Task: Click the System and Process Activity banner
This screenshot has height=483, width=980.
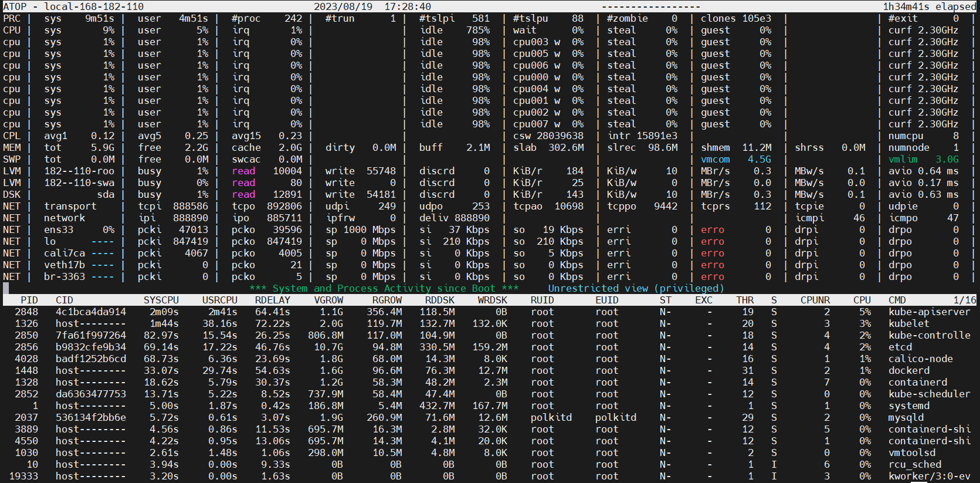Action: click(x=384, y=288)
